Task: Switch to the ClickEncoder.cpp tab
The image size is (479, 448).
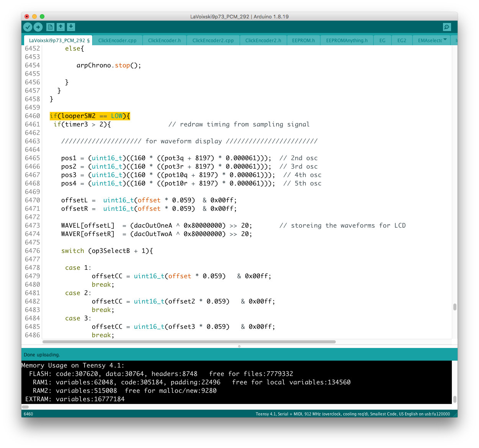Action: pos(117,40)
